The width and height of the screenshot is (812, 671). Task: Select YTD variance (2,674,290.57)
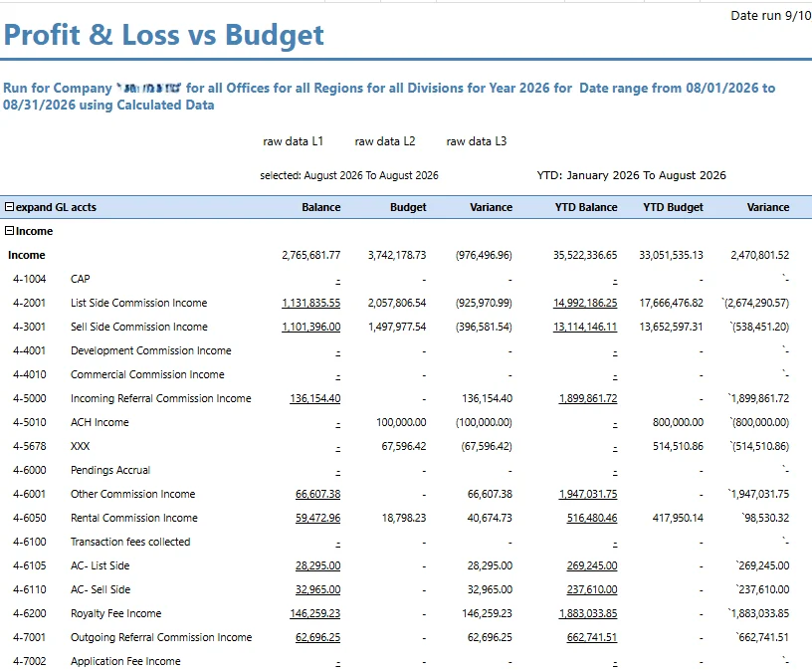[756, 303]
